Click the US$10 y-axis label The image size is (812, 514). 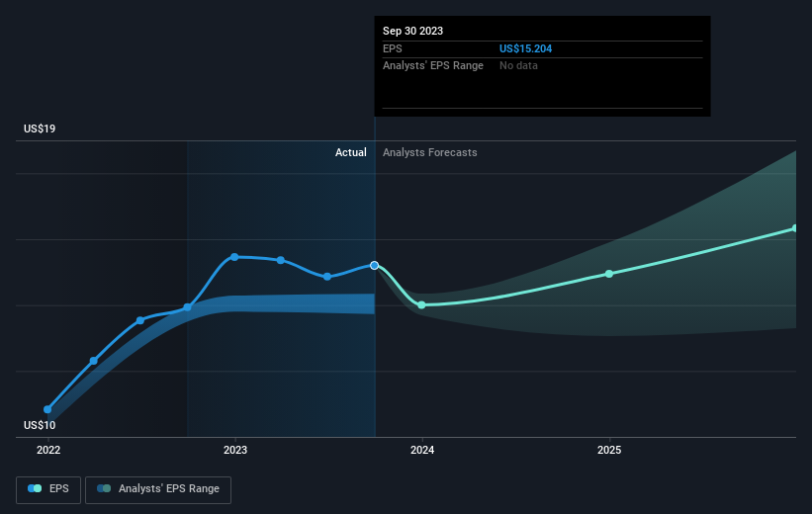[40, 425]
